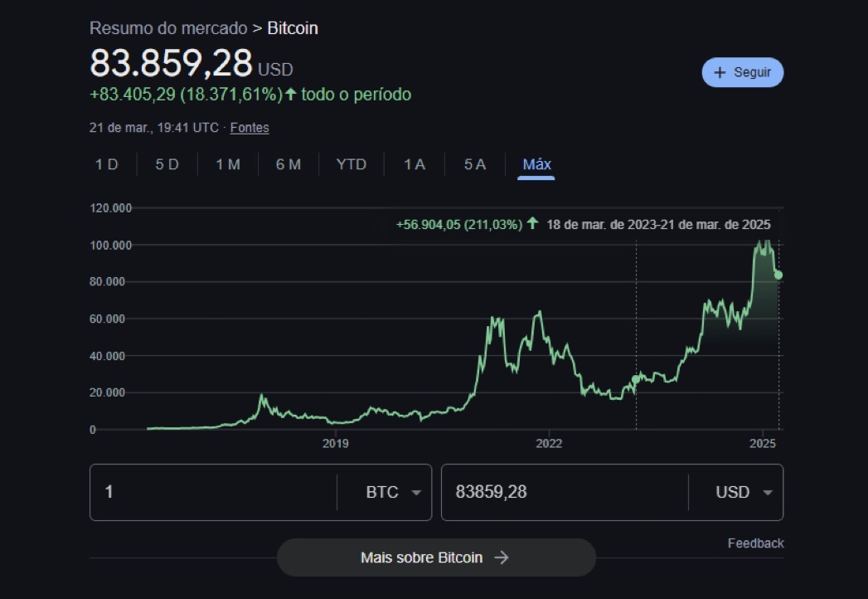Click the arrow icon beside Mais sobre Bitcoin

pos(501,558)
